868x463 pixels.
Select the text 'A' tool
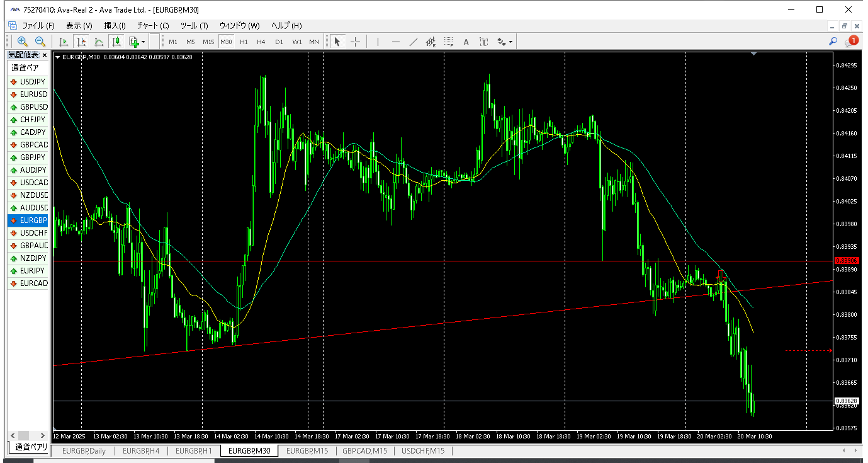tap(466, 42)
